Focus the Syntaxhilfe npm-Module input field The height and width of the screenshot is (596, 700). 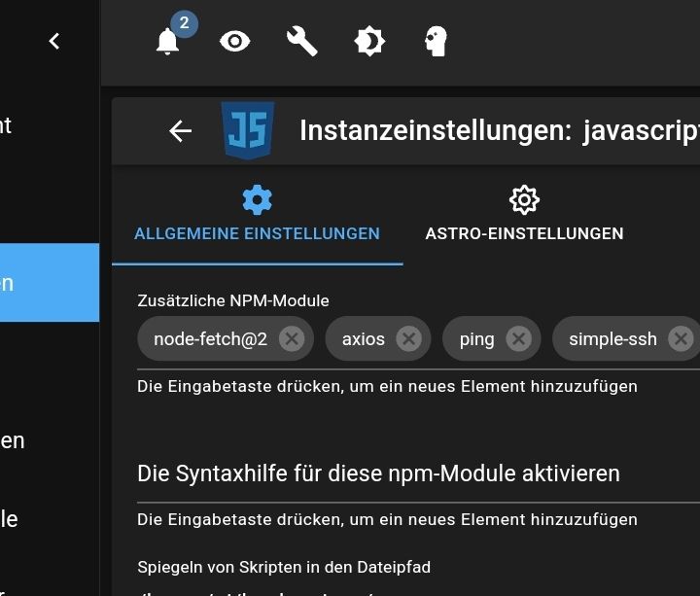pyautogui.click(x=419, y=473)
